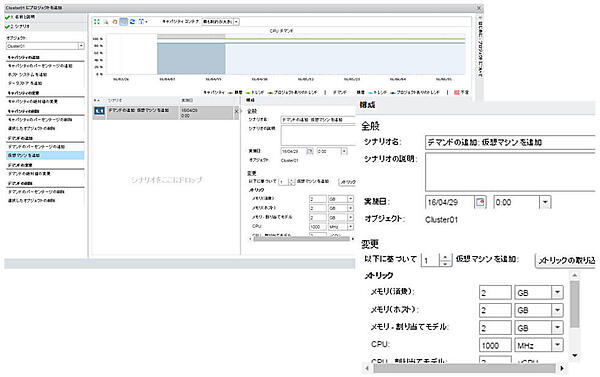
Task: Open GB unit dropdown for メモリ(ホスト) in callout
Action: (x=558, y=310)
